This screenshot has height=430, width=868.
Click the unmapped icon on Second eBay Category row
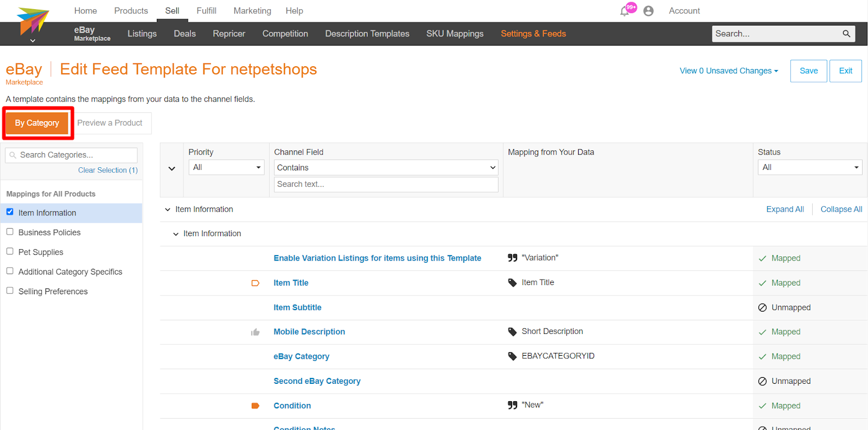pos(762,381)
